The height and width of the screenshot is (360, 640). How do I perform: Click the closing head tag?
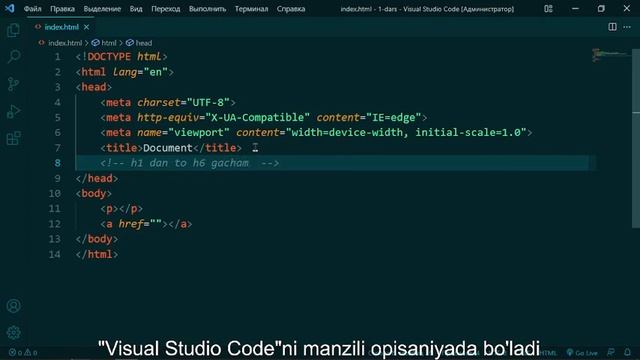click(x=97, y=178)
